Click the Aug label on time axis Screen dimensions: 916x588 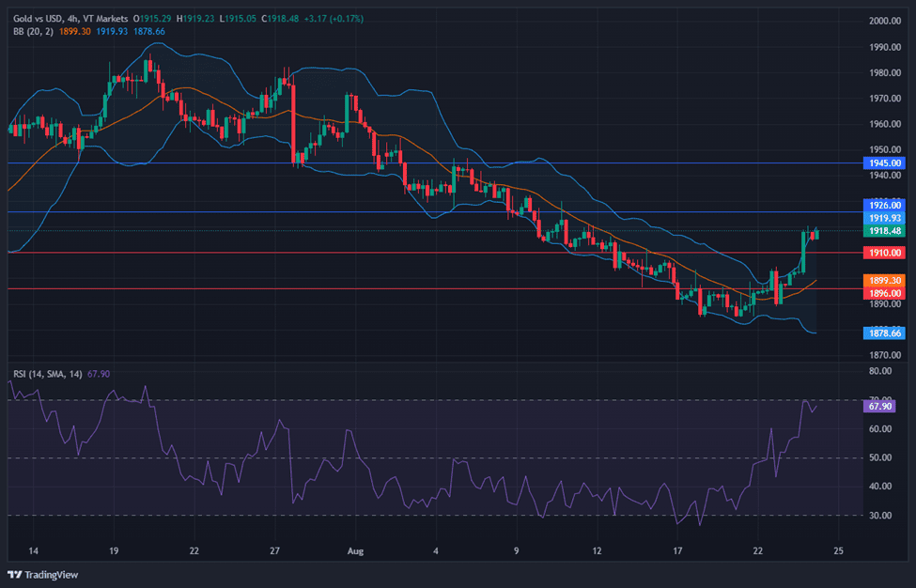click(354, 549)
